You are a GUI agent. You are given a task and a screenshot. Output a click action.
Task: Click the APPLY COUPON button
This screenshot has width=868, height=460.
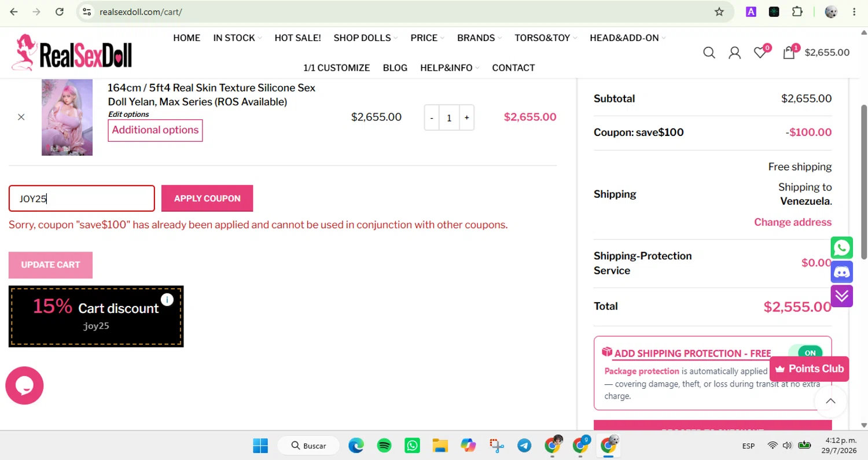[x=207, y=198]
